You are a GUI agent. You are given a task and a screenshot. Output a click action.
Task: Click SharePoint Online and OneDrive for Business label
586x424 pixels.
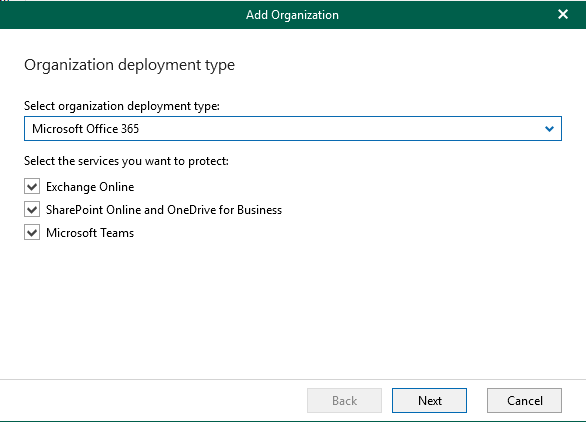[164, 210]
